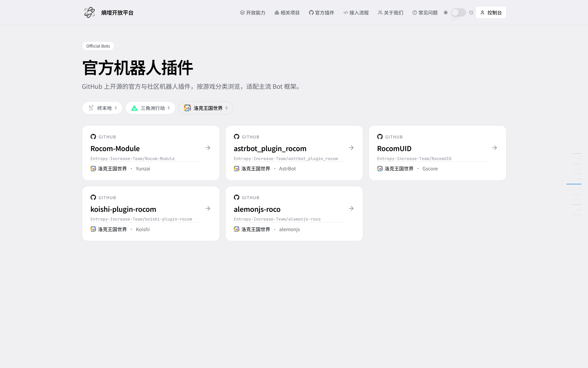Screen dimensions: 588x368
Task: Toggle the dark mode switch
Action: coord(458,12)
